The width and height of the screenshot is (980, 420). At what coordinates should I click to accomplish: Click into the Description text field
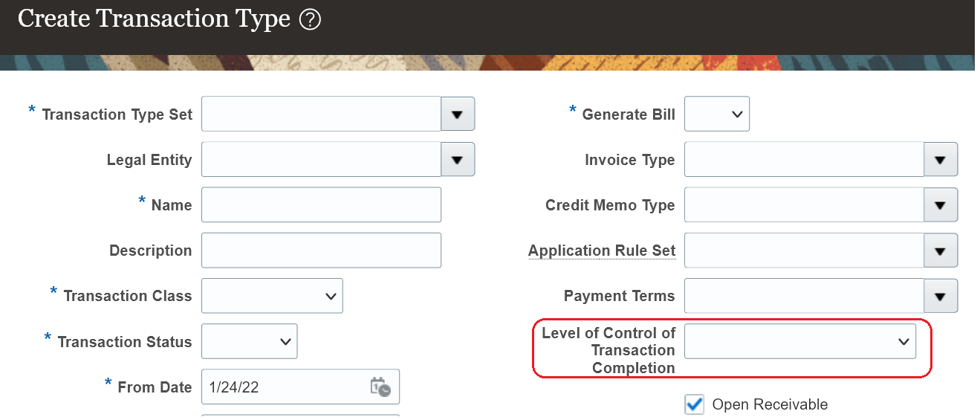[321, 251]
